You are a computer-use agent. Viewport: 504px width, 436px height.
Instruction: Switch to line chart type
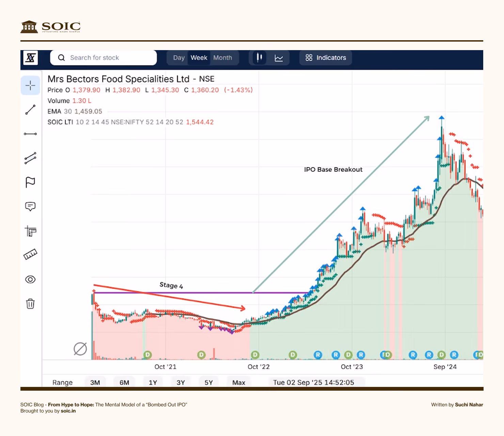(279, 58)
